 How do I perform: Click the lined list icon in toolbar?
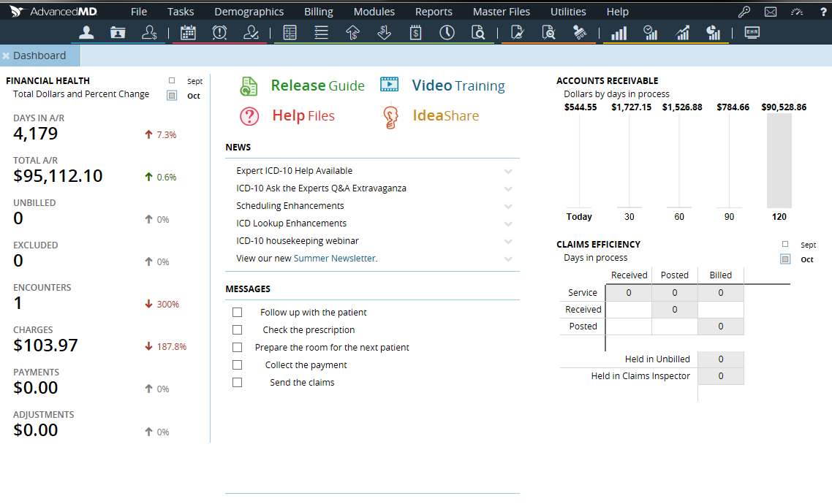(321, 33)
